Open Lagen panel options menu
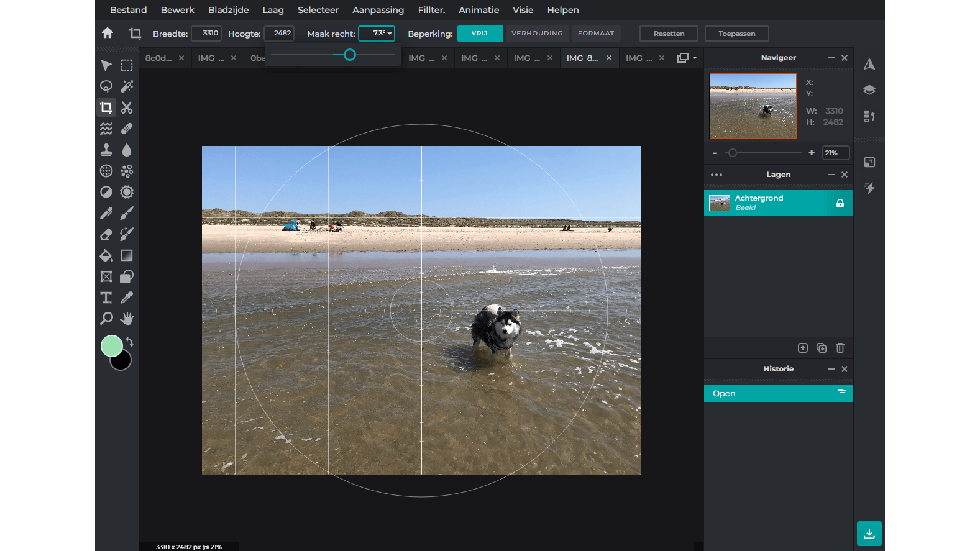The image size is (980, 551). click(716, 175)
